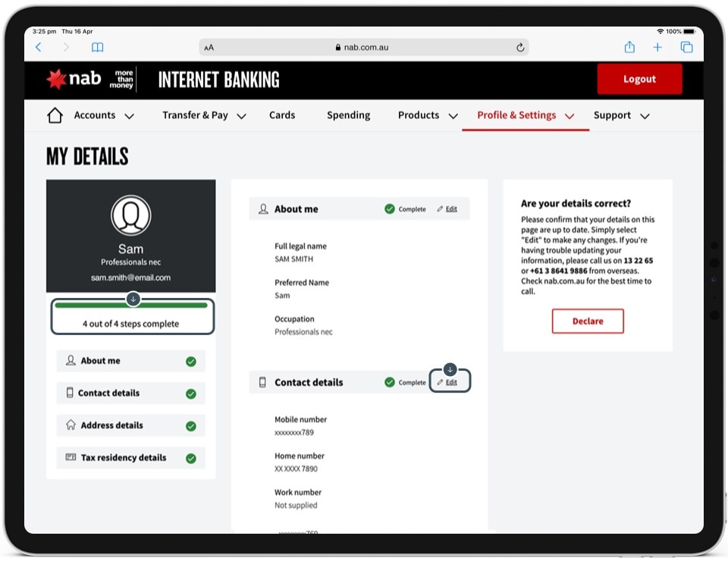Tap the Safari share icon
Image resolution: width=728 pixels, height=561 pixels.
pos(629,47)
